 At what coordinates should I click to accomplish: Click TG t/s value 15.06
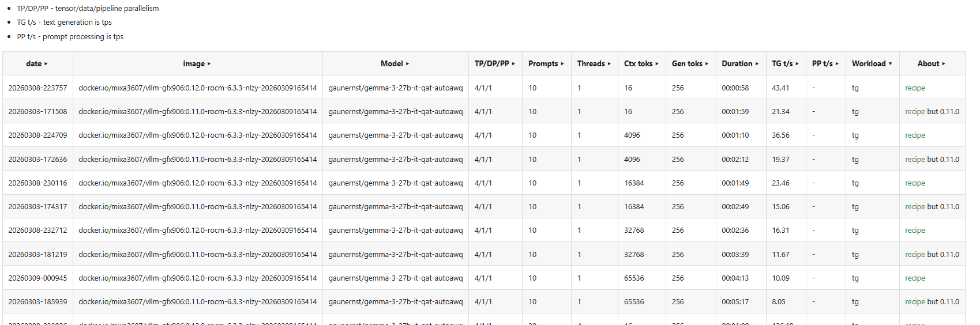point(780,207)
